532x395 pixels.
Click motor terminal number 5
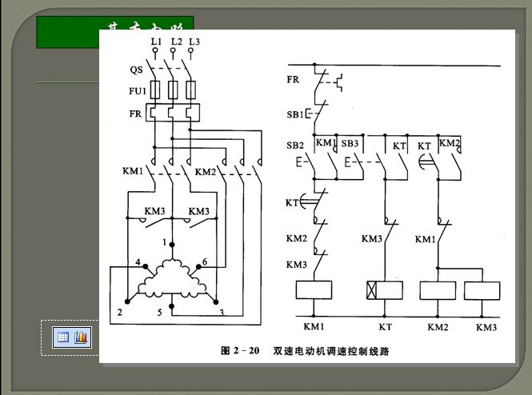159,312
